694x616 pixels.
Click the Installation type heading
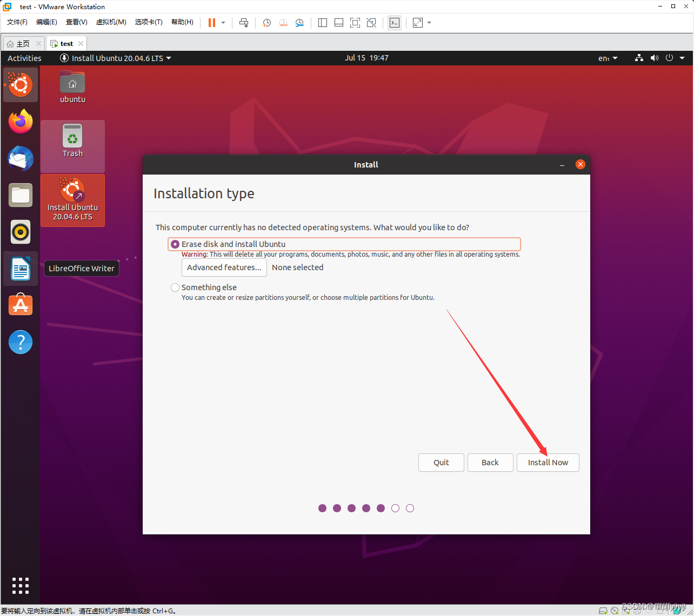[x=204, y=193]
